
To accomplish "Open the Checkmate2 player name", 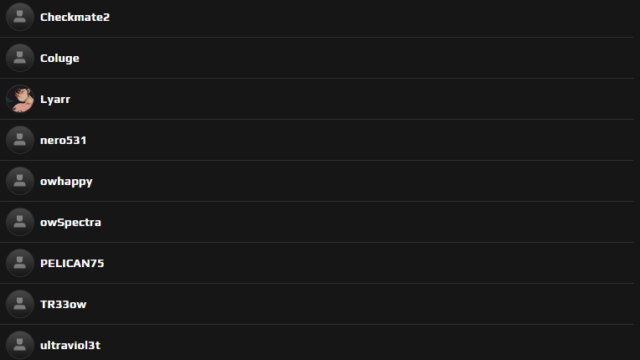I will [x=75, y=17].
